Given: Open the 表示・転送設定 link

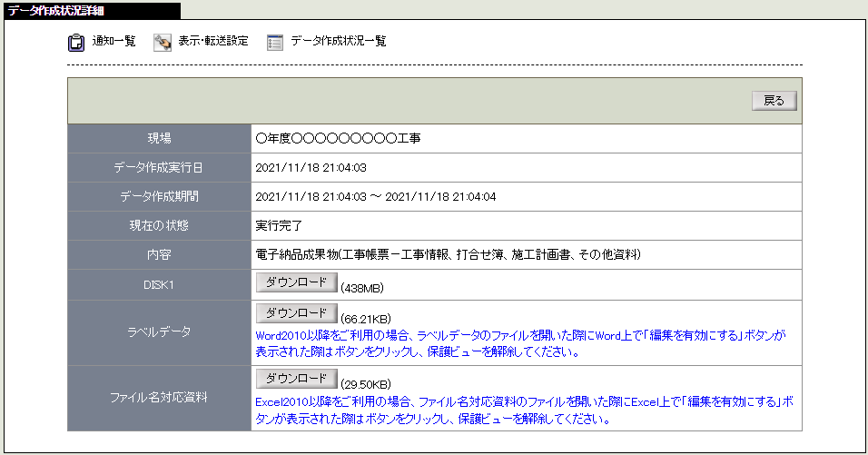Looking at the screenshot, I should [213, 41].
